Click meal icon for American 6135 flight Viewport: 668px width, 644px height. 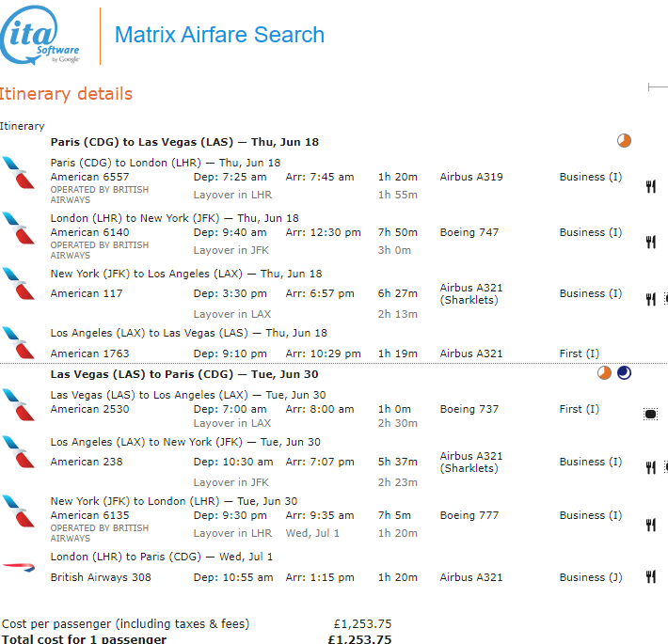(x=650, y=525)
